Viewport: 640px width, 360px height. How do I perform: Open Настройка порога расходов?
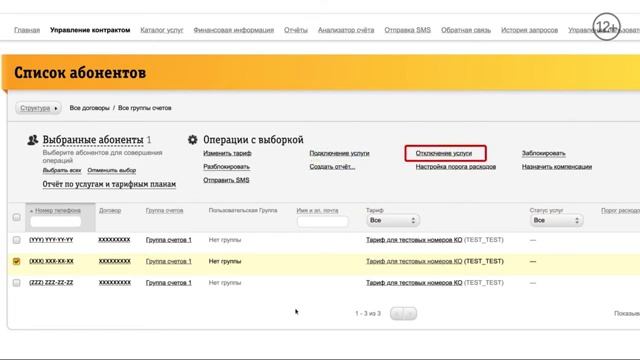pos(456,167)
